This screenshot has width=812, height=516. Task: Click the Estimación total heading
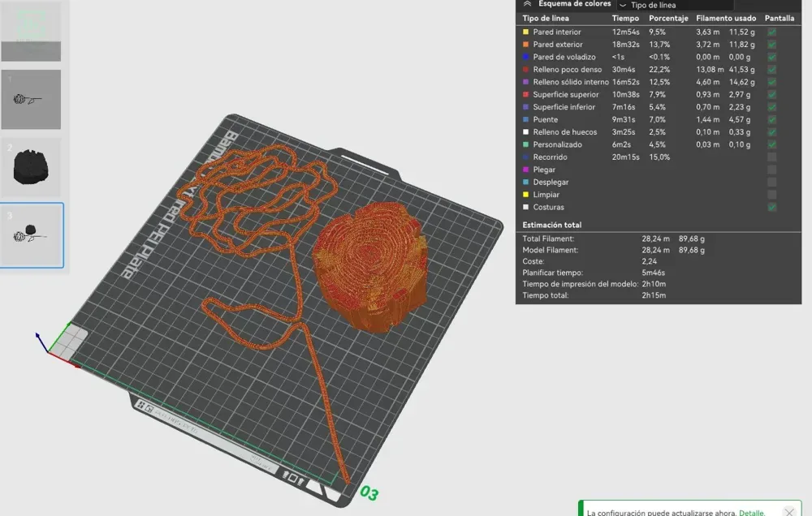[x=551, y=225]
